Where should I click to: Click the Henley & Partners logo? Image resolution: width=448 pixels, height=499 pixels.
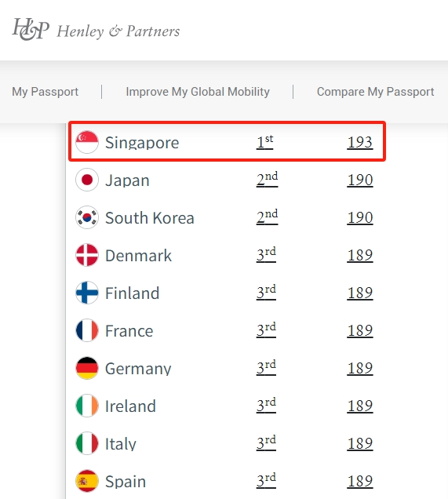pos(96,30)
